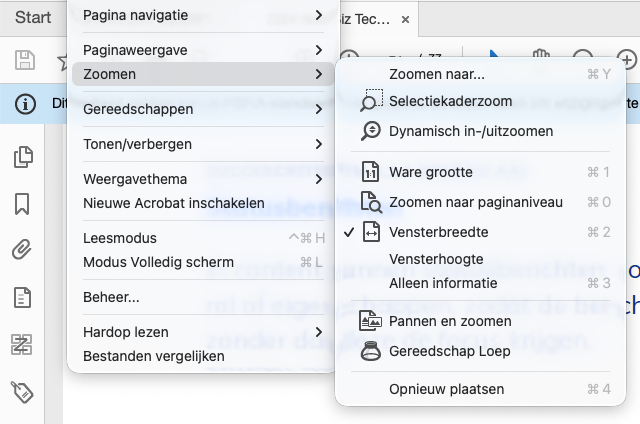Viewport: 640px width, 424px height.
Task: Select the Zoomen menu item
Action: [x=203, y=74]
